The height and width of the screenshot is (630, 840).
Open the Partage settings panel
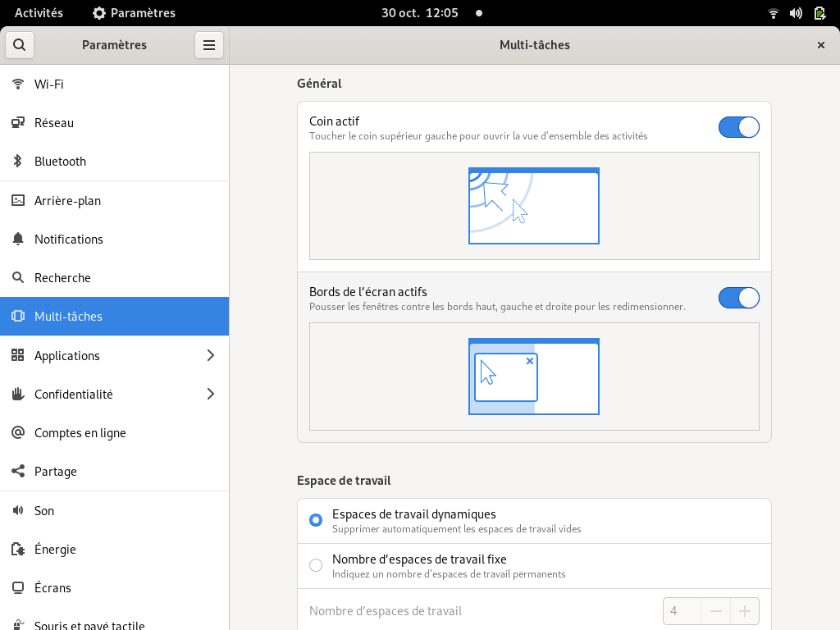115,471
